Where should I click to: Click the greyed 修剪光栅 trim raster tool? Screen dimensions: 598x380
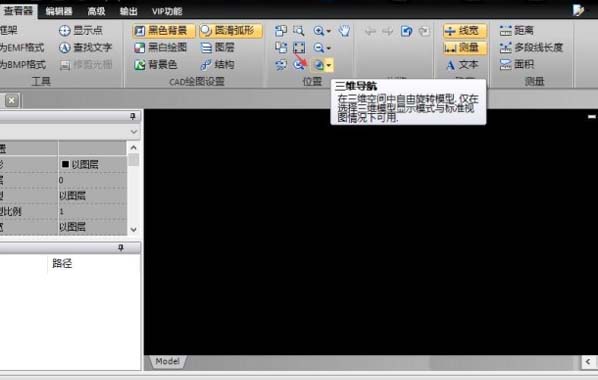[85, 65]
